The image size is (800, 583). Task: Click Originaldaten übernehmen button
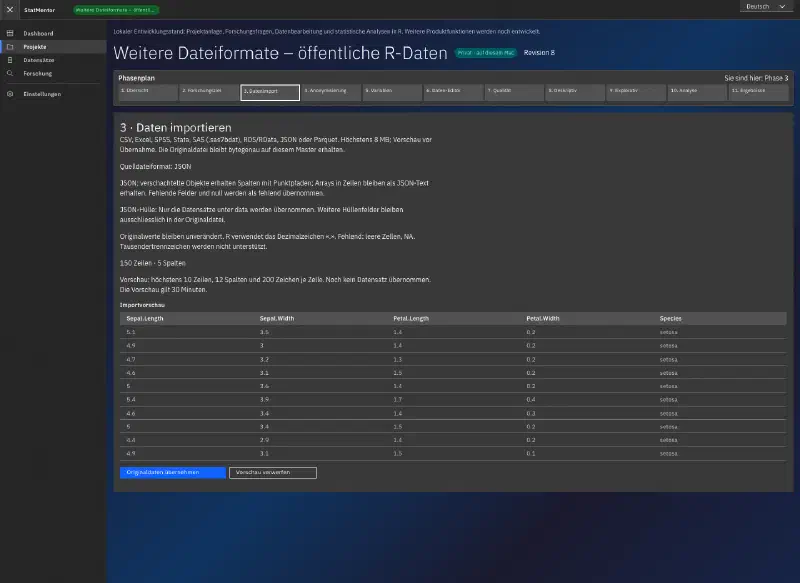(172, 472)
